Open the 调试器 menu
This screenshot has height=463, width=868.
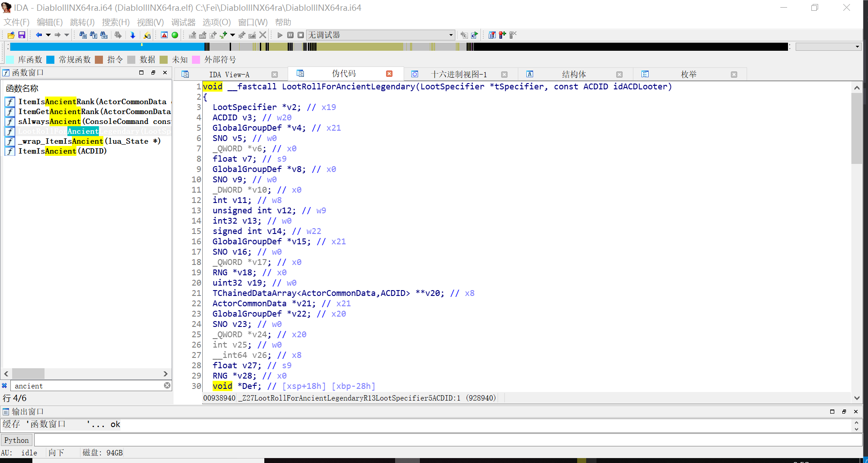click(183, 22)
